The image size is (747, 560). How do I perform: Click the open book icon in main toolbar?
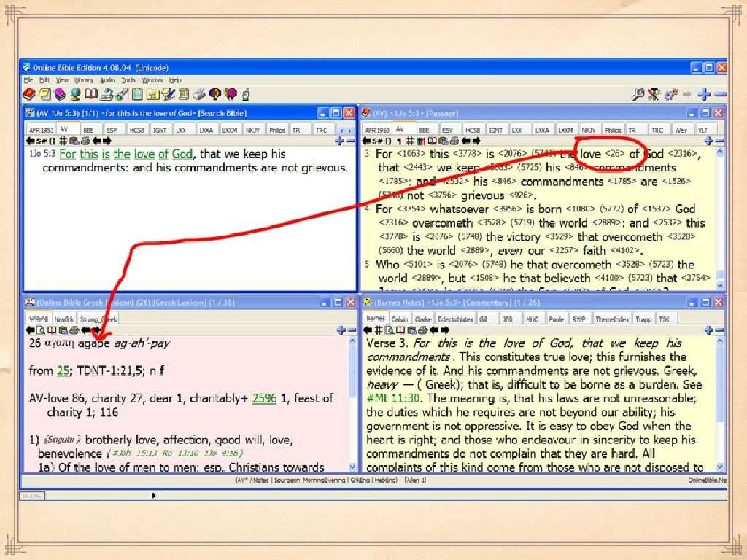point(91,93)
